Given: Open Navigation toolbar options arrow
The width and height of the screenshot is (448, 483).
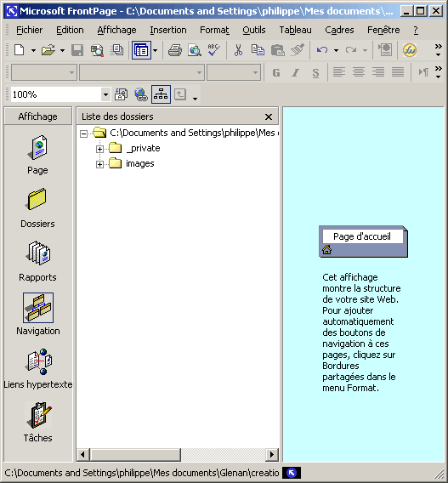Looking at the screenshot, I should [195, 99].
